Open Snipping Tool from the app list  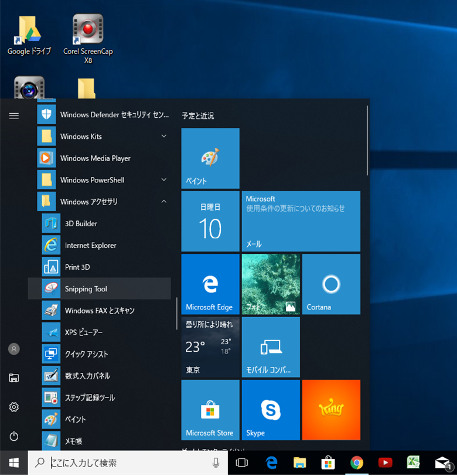[100, 288]
